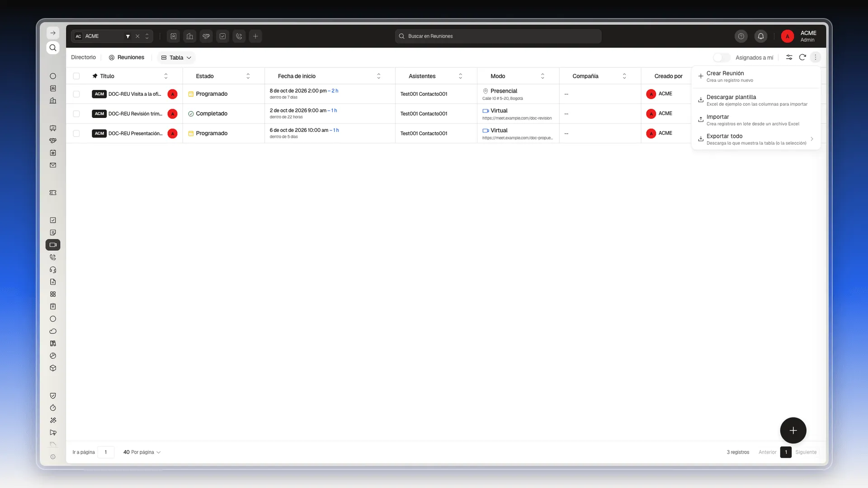Viewport: 868px width, 488px height.
Task: Toggle the Asignados a mí switch
Action: [x=722, y=57]
